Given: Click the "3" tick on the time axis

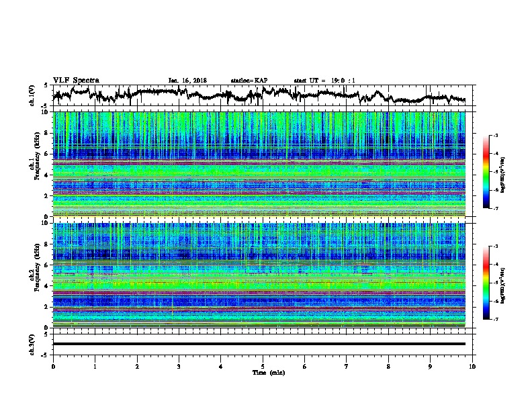Looking at the screenshot, I should (x=179, y=367).
